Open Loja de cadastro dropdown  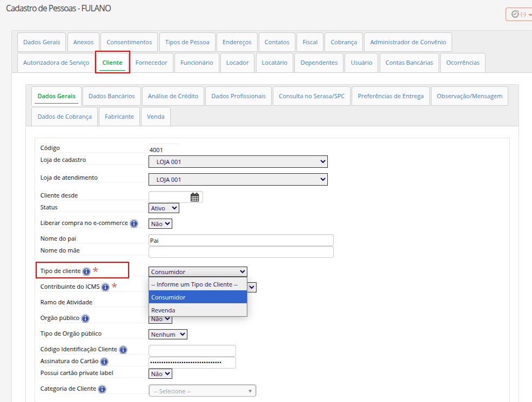[238, 162]
